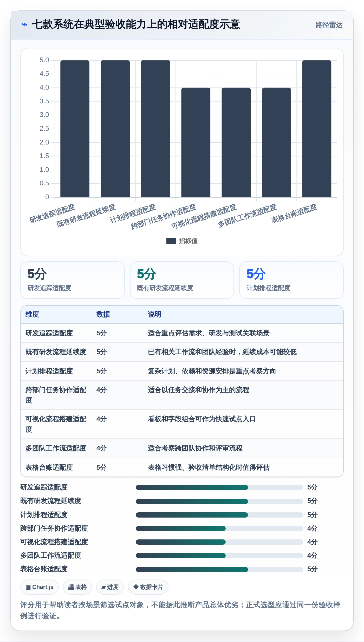Select the 计划排程适配度 chart bar
The image size is (364, 642).
pos(155,129)
